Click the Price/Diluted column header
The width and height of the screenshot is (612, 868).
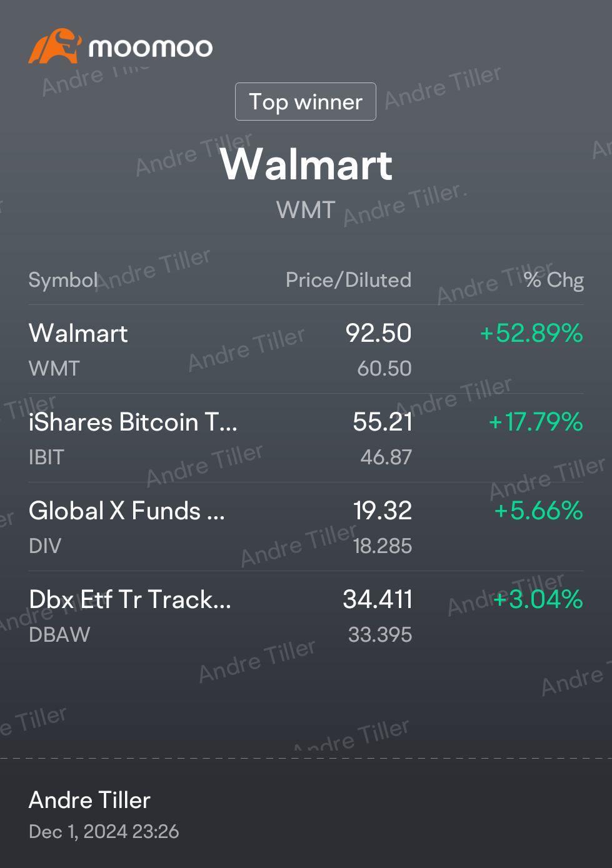click(x=348, y=280)
